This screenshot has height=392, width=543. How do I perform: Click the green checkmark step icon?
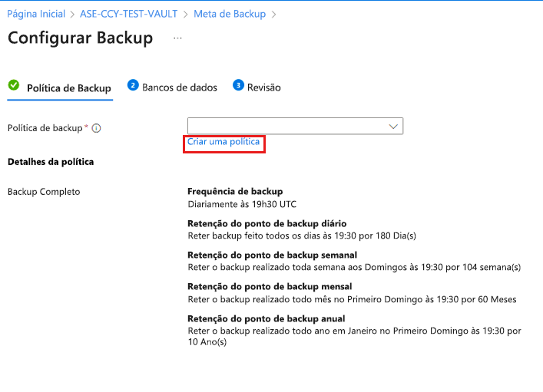pos(14,86)
